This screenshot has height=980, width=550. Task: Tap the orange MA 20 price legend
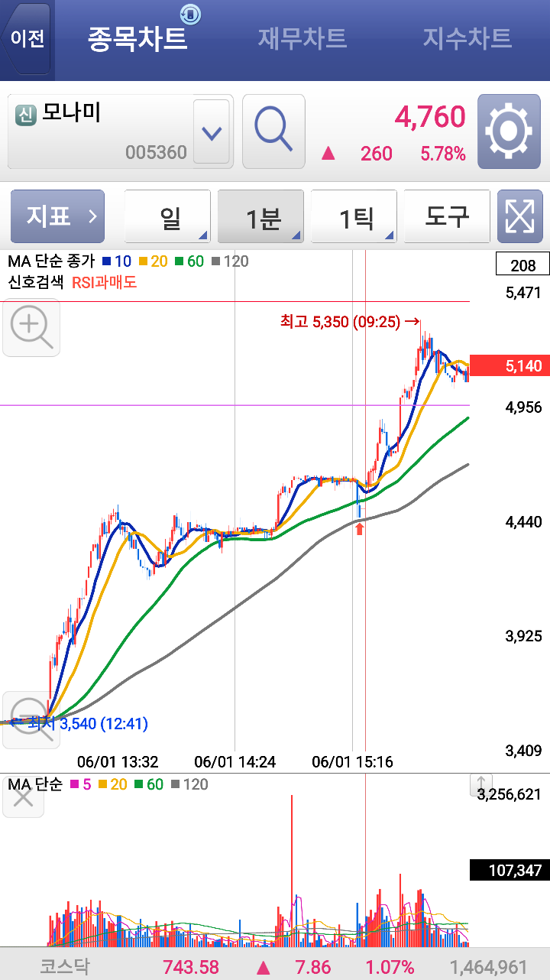(x=154, y=261)
